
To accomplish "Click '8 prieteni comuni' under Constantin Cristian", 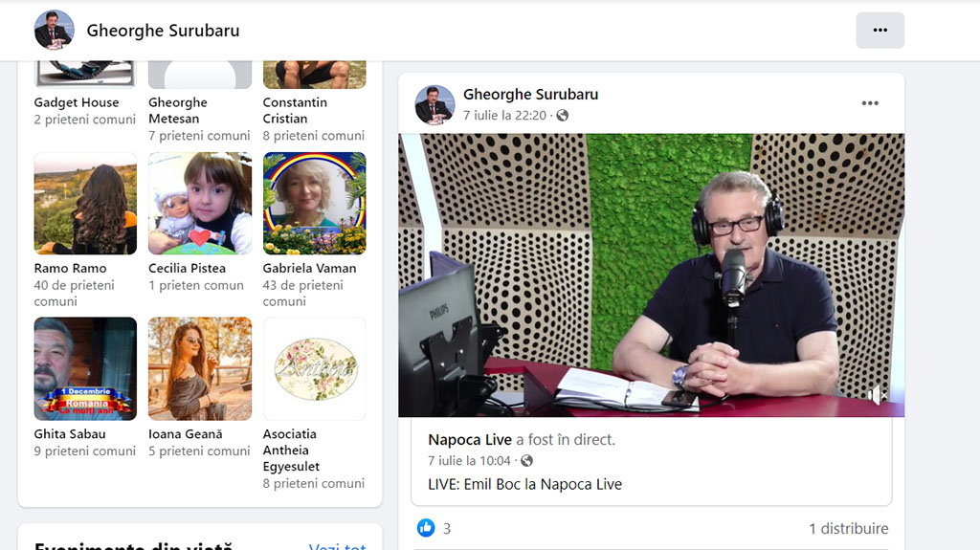I will (314, 136).
